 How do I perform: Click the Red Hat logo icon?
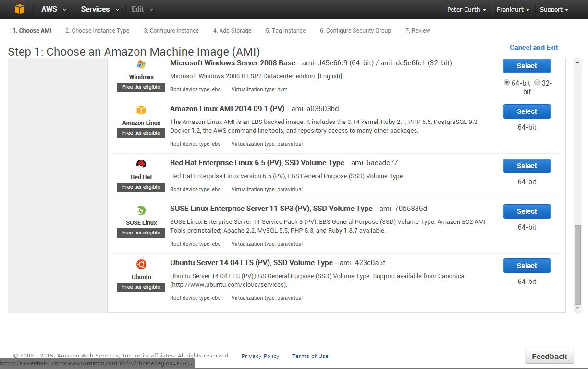[x=141, y=164]
